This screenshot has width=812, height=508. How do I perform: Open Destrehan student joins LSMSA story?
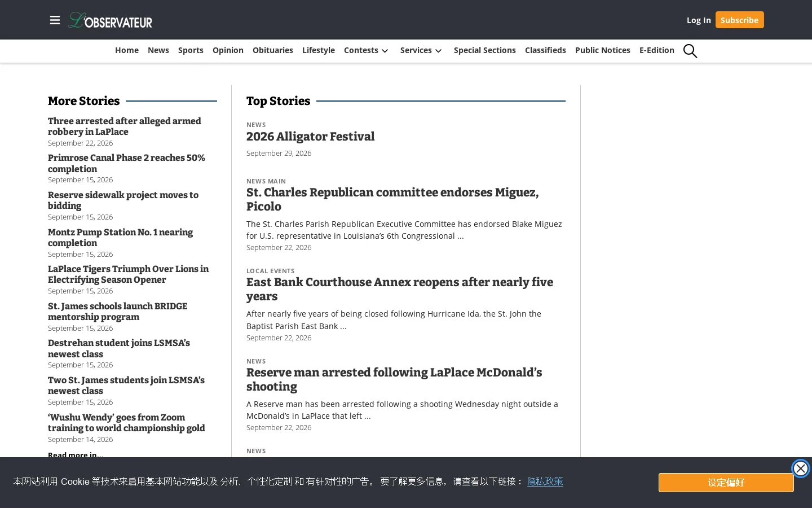coord(119,348)
